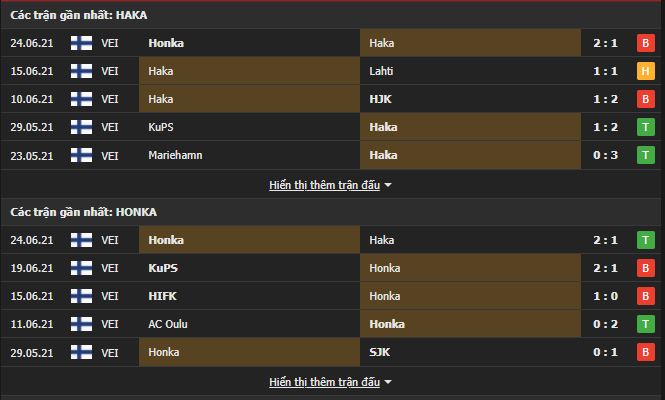Click red B badge for Honka-SJK 0:1 result
Image resolution: width=665 pixels, height=400 pixels.
click(645, 353)
